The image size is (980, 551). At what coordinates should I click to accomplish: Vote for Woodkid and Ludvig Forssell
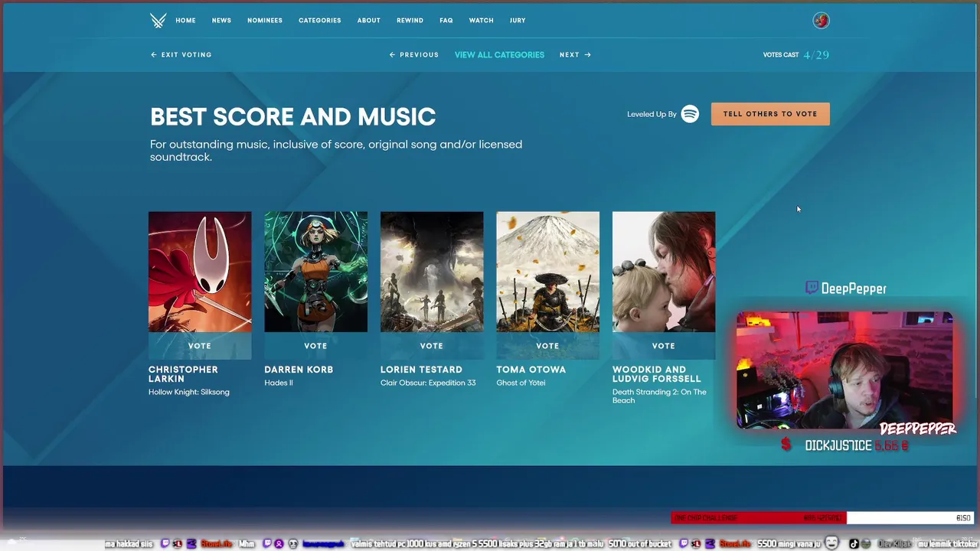point(664,346)
